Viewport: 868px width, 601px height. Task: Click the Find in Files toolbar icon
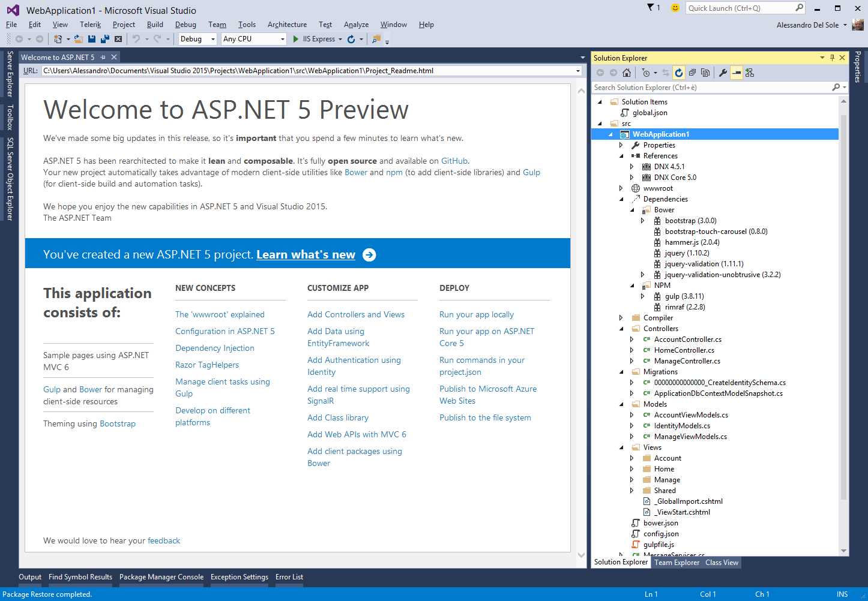376,39
